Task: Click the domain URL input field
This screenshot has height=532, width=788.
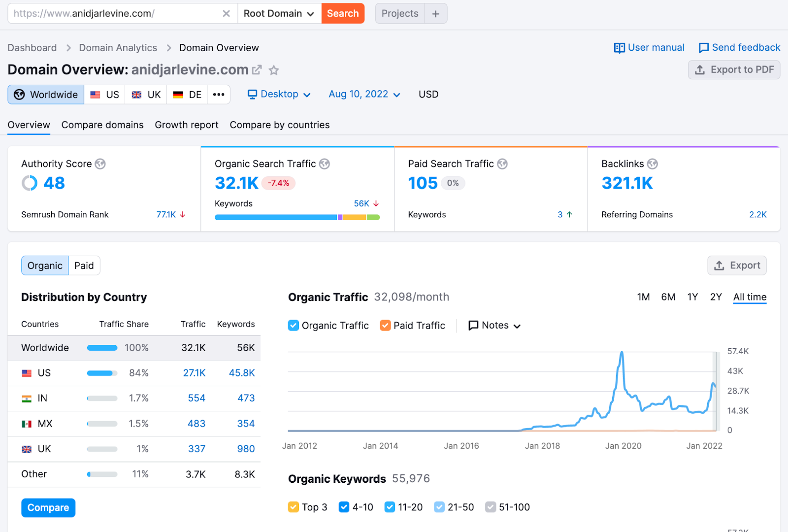Action: [x=113, y=14]
